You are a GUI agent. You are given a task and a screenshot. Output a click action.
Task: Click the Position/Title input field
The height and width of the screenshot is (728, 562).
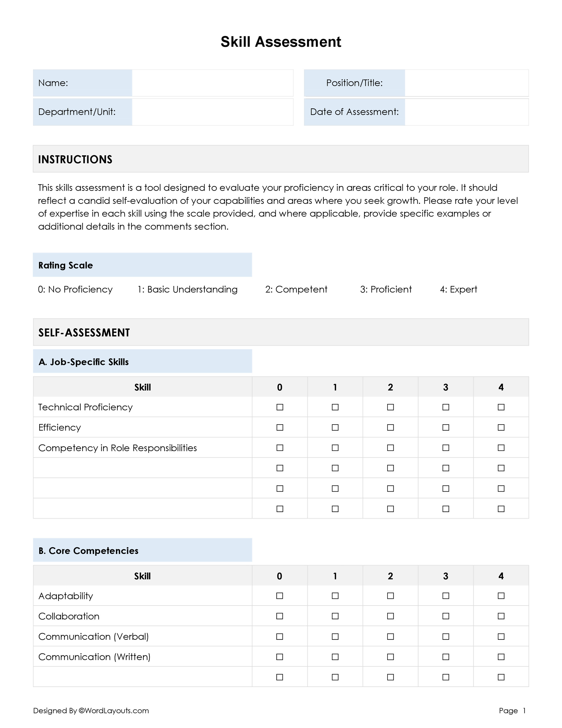pyautogui.click(x=466, y=83)
